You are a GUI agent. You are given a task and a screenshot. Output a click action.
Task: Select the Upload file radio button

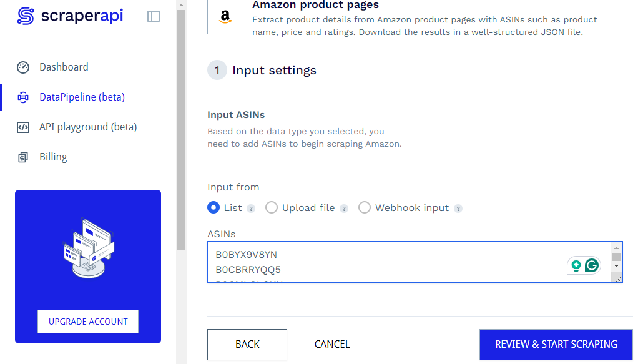pyautogui.click(x=272, y=208)
